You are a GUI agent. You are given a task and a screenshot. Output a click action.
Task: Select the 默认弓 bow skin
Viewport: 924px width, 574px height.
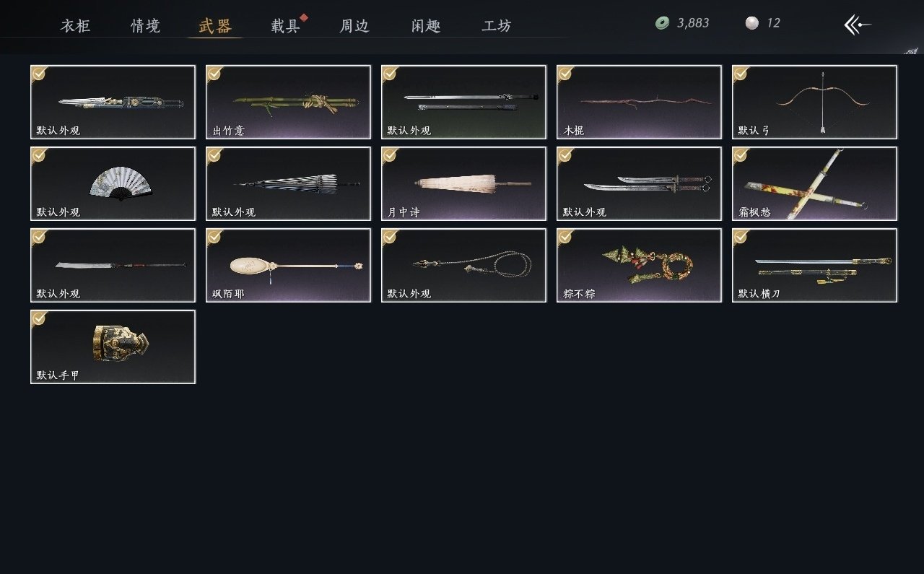click(814, 103)
